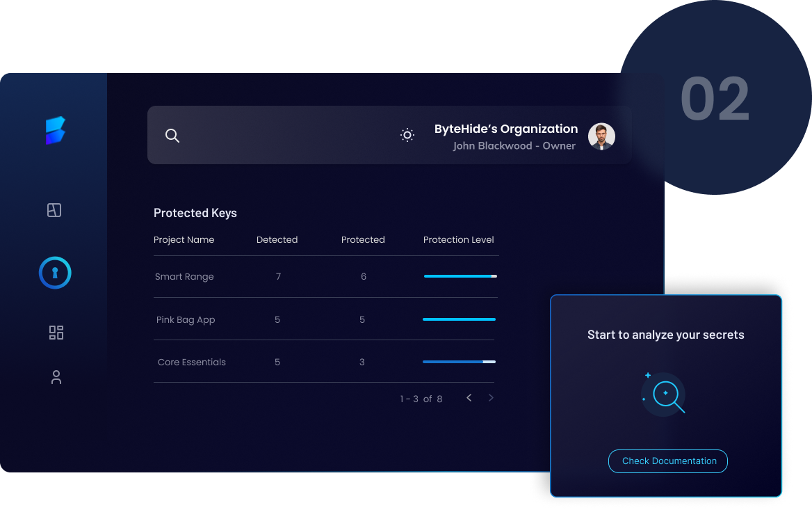Open the user profile sidebar icon

56,377
